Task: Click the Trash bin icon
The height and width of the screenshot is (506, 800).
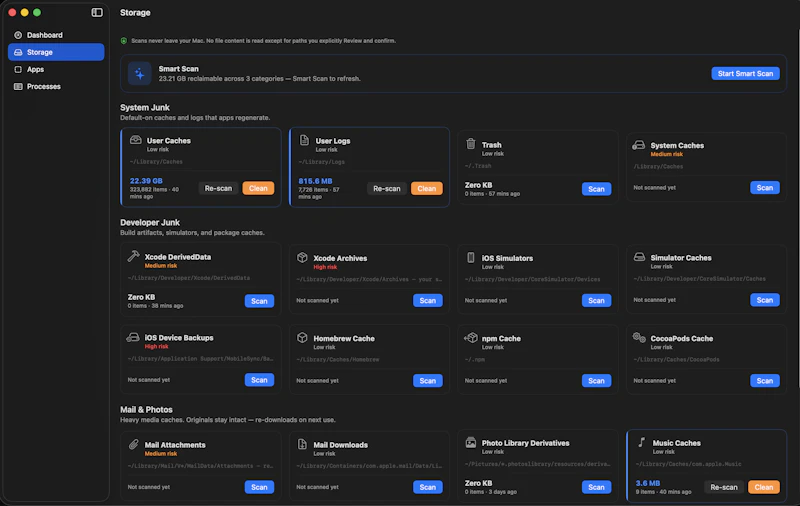Action: tap(471, 144)
